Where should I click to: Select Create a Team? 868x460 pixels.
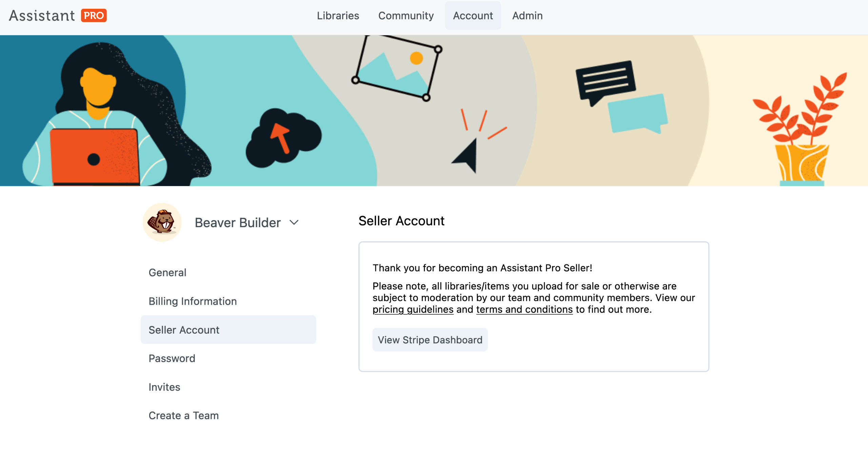pos(183,416)
